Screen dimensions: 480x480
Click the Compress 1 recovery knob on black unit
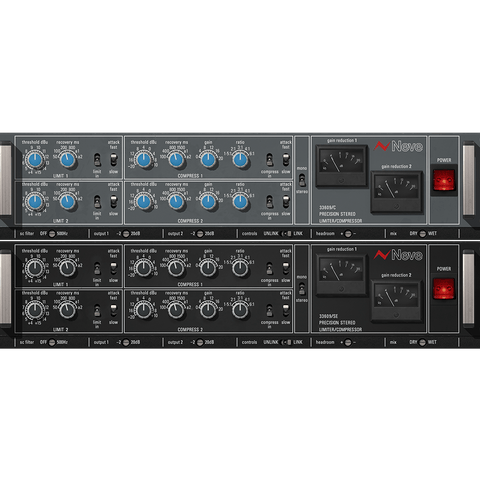176,268
